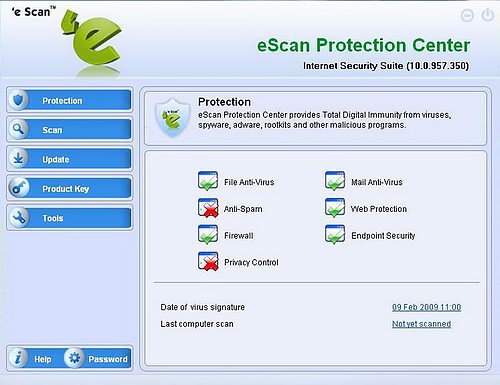Open the Product Key section
The width and height of the screenshot is (500, 385).
[70, 188]
